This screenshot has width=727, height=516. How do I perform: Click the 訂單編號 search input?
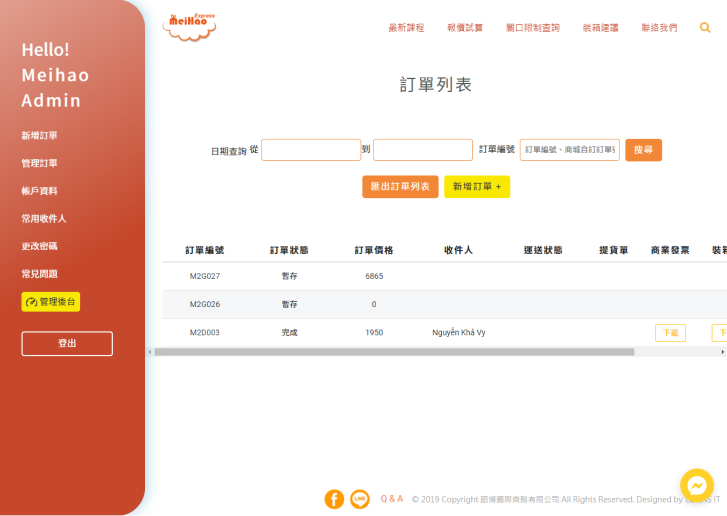[569, 150]
